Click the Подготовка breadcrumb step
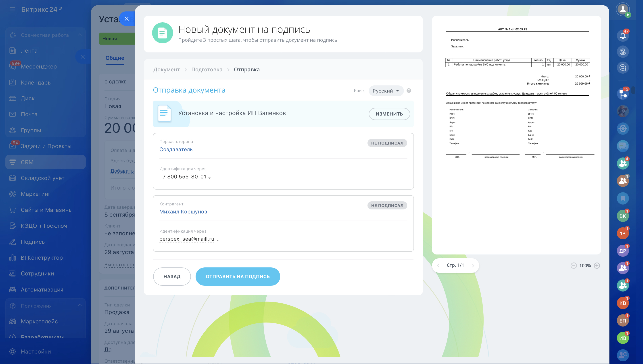 click(x=207, y=70)
